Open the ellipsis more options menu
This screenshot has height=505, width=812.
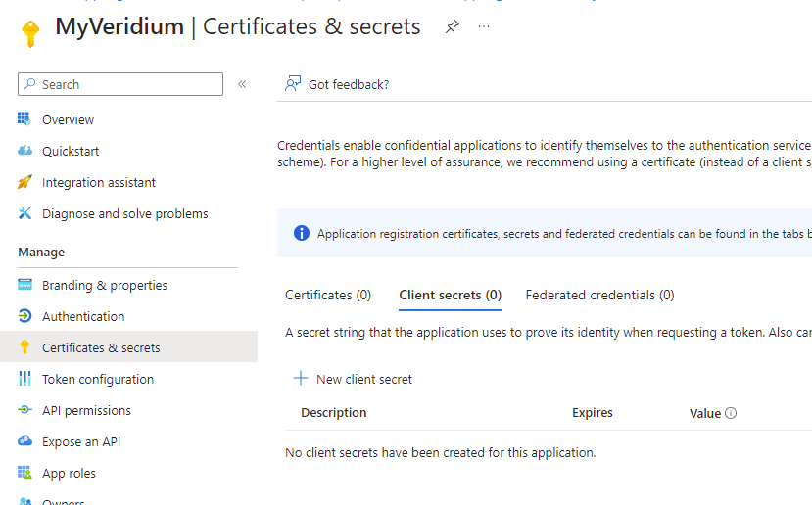pos(484,26)
